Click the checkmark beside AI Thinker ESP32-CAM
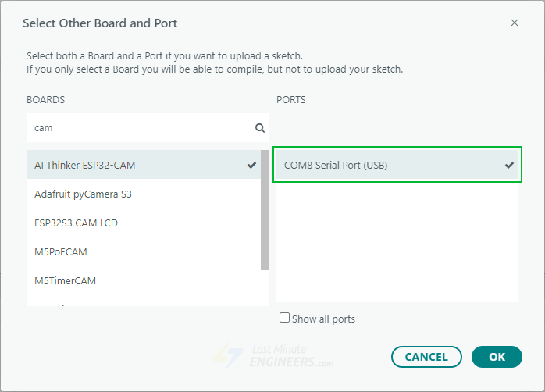Viewport: 545px width, 392px height. (x=251, y=166)
